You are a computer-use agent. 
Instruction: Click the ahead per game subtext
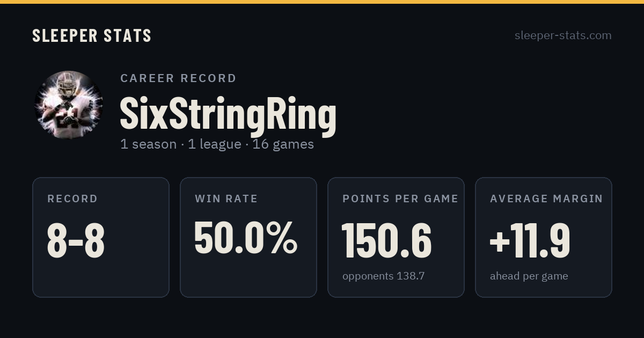coord(529,277)
